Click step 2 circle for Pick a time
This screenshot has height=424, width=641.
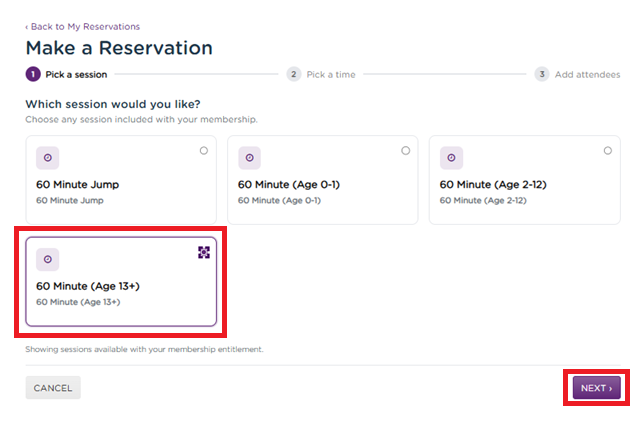[x=294, y=74]
